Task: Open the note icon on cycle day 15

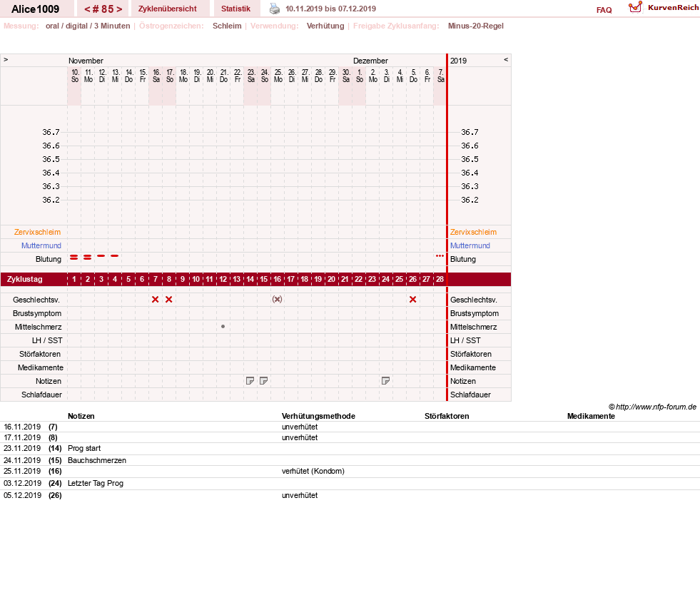Action: pos(263,381)
